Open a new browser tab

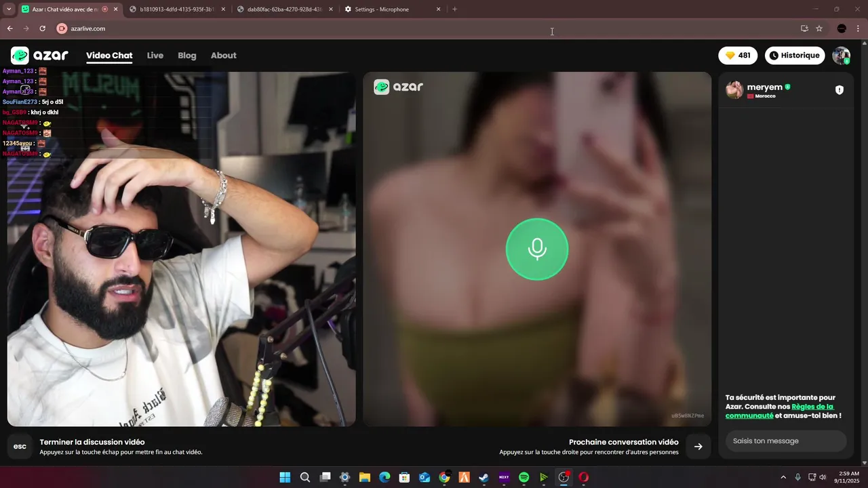point(454,9)
